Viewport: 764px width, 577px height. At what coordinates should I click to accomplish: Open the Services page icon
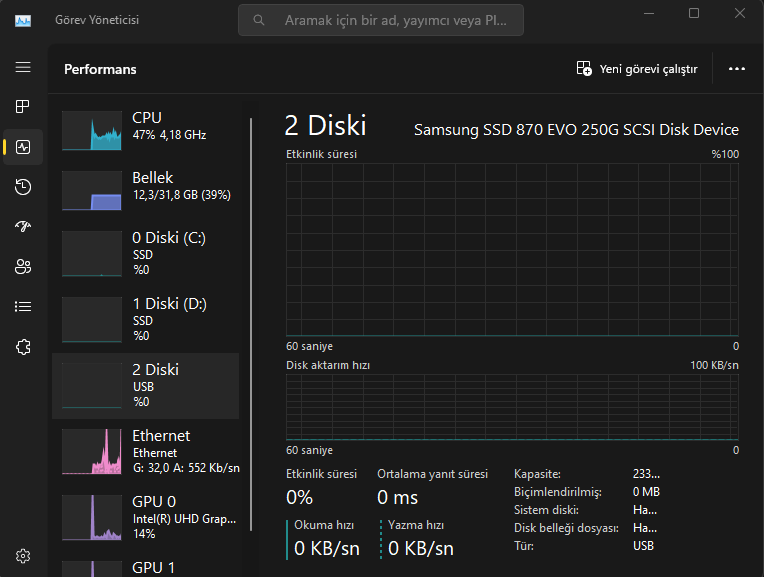[x=23, y=347]
